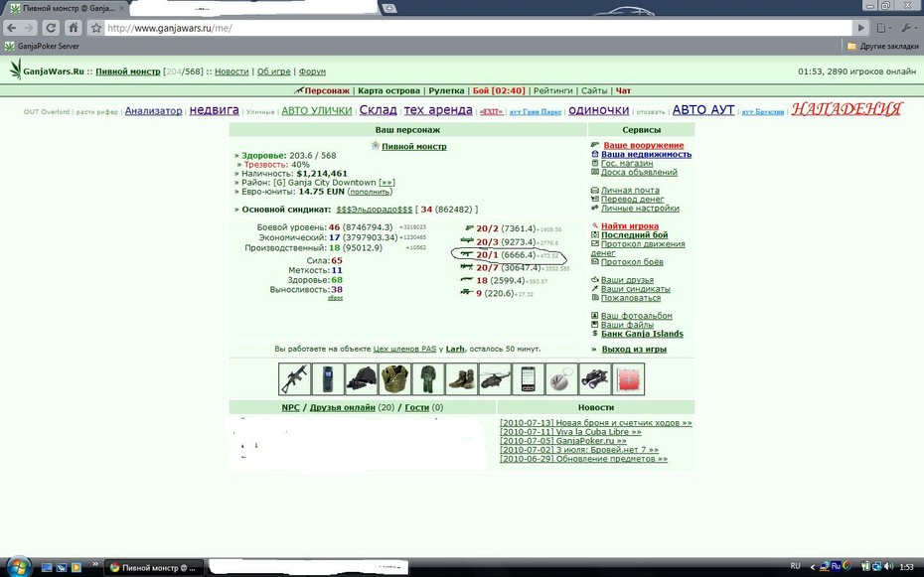The image size is (924, 577).
Task: Open Другие закладки bookmarks folder
Action: coord(882,46)
